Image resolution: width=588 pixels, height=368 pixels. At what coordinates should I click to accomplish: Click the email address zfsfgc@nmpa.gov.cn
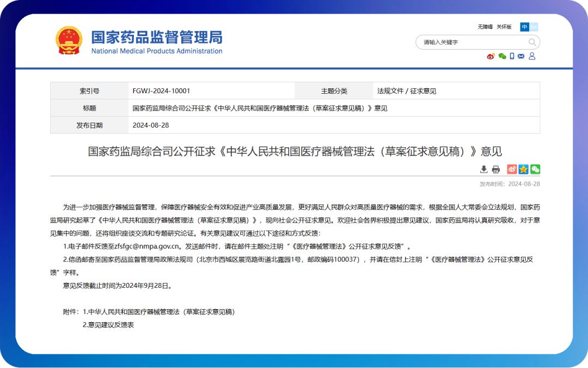tap(146, 246)
